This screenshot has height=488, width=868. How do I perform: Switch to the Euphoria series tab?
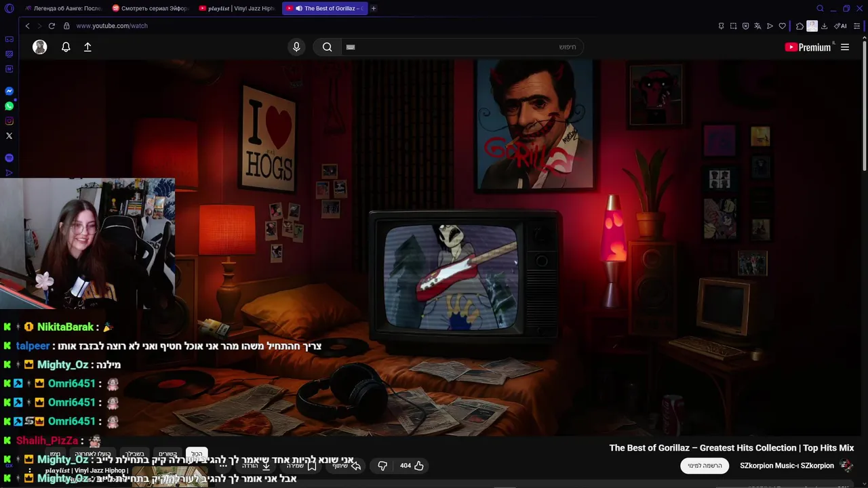[x=149, y=8]
